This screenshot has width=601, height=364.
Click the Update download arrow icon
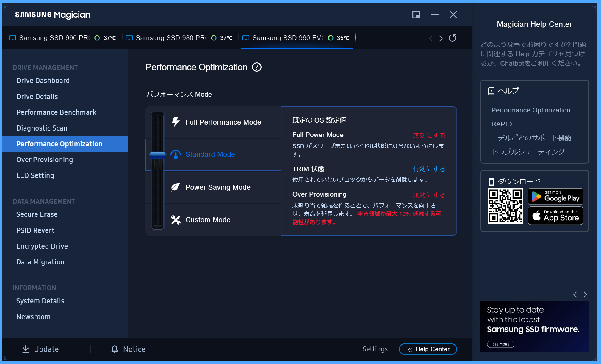tap(26, 349)
